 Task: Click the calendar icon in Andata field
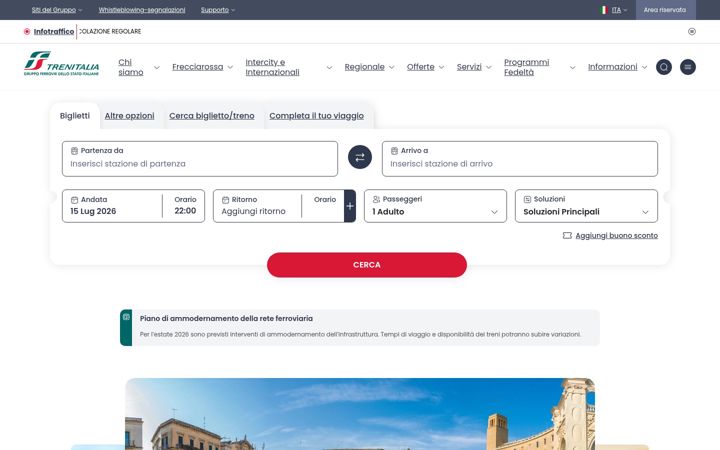pyautogui.click(x=74, y=200)
